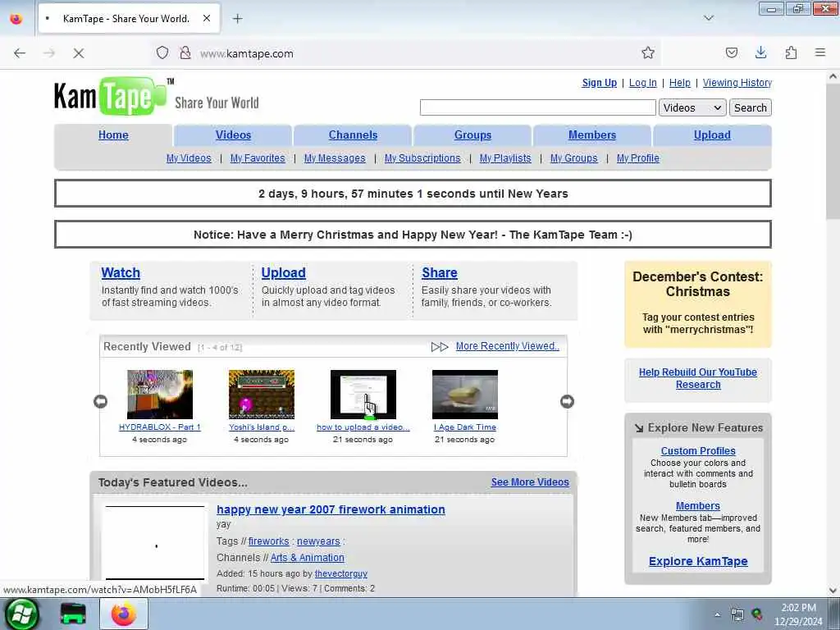The height and width of the screenshot is (630, 840).
Task: Close the KamTape browser tab
Action: [x=207, y=19]
